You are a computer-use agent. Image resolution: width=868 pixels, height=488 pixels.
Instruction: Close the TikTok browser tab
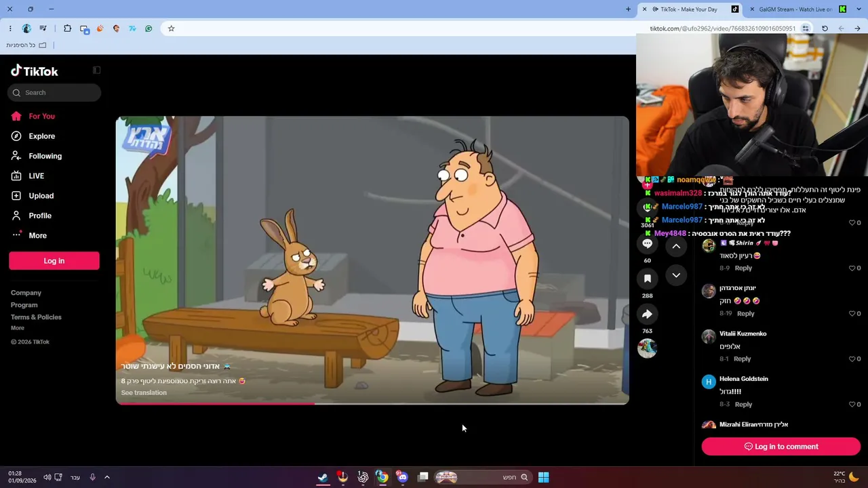[645, 9]
